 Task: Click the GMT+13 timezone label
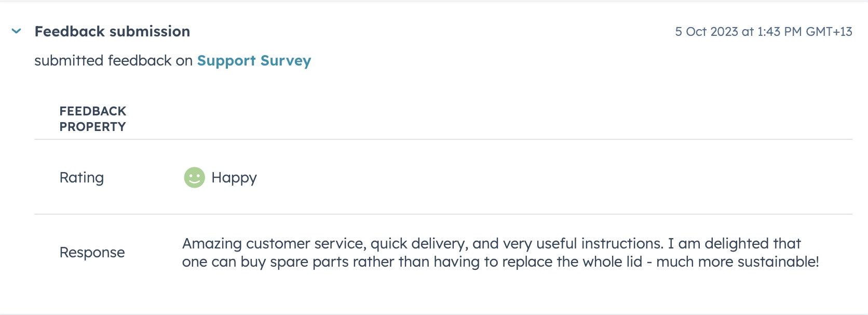tap(829, 32)
